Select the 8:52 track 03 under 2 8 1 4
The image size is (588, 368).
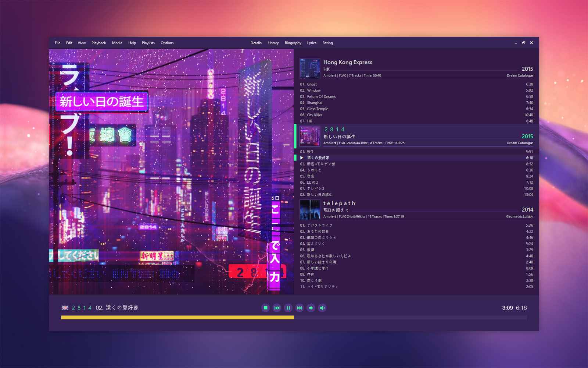[x=416, y=164]
